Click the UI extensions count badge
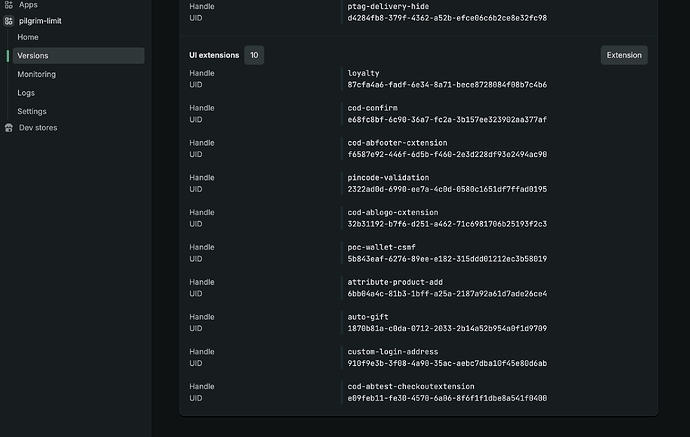 254,55
